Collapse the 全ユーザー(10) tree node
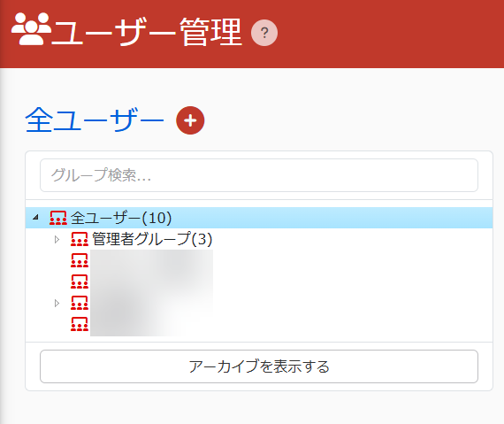 tap(35, 218)
